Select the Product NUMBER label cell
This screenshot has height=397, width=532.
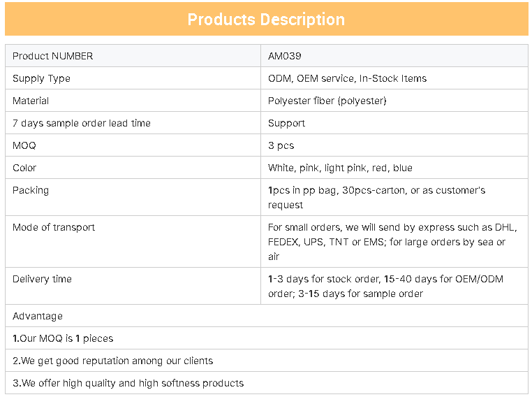coord(133,56)
